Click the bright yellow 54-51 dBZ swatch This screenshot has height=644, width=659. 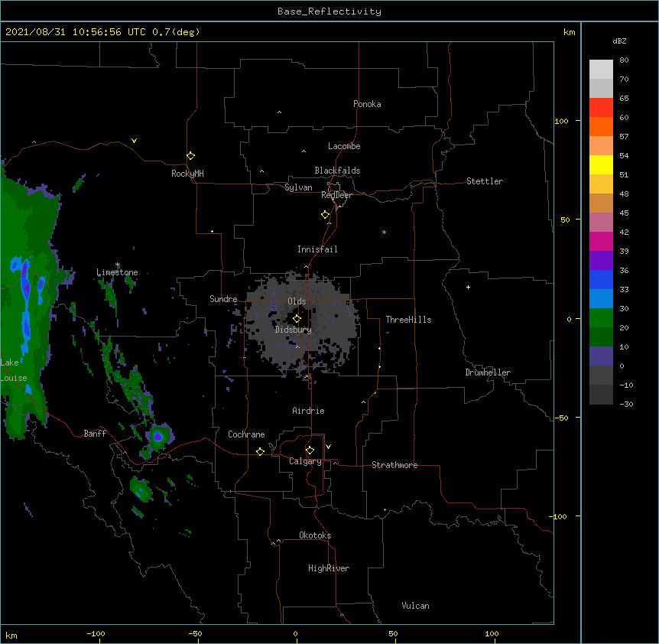click(x=601, y=164)
